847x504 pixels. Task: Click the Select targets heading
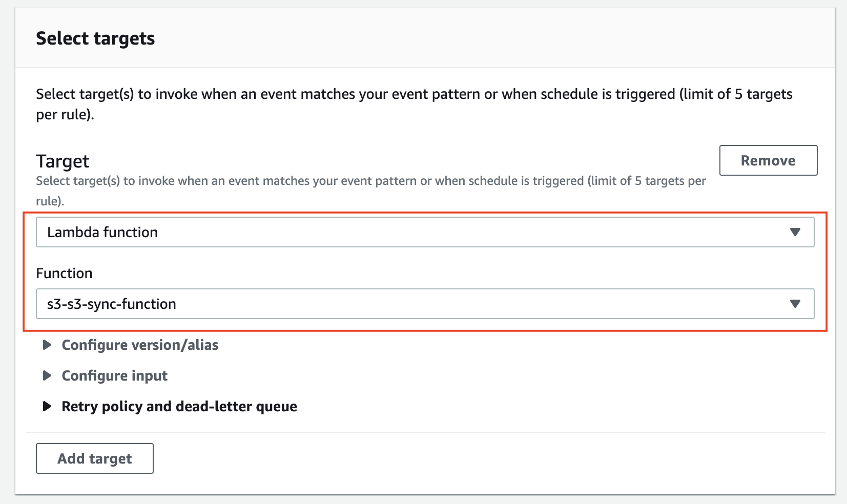click(95, 38)
